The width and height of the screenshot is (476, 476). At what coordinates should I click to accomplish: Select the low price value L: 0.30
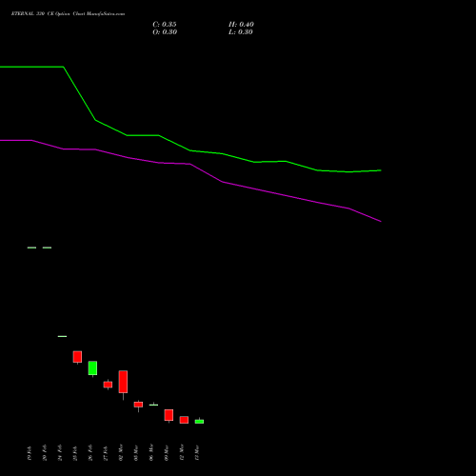coord(241,32)
